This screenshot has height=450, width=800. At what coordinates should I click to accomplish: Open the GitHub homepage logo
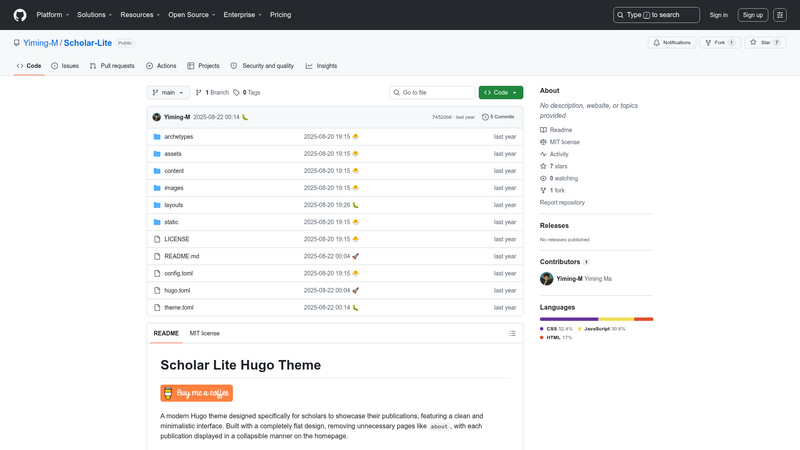20,15
